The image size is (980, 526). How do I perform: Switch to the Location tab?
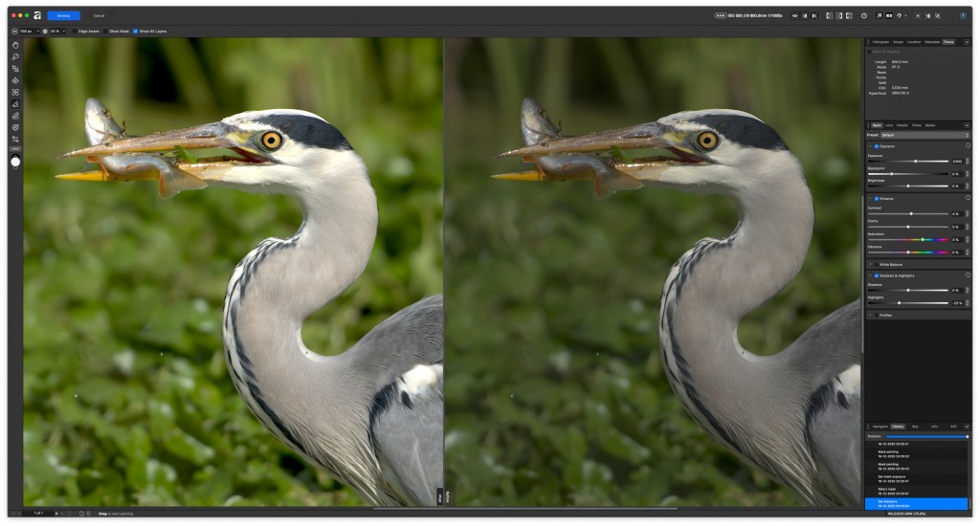point(914,42)
